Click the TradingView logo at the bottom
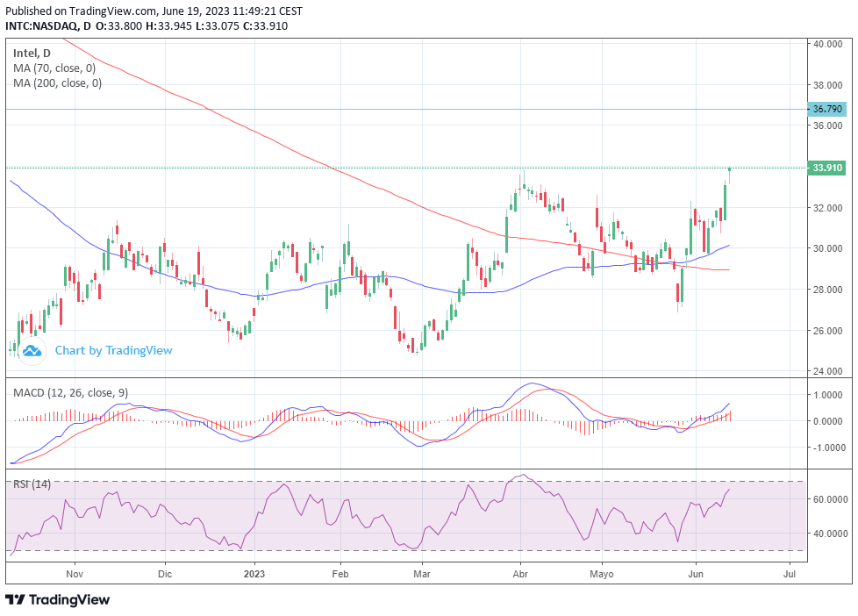The image size is (858, 616). point(58,600)
